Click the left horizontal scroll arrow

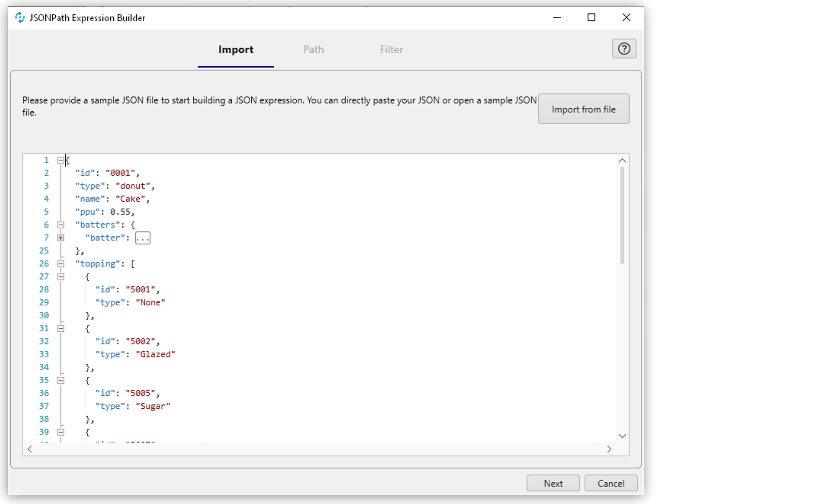pyautogui.click(x=30, y=449)
